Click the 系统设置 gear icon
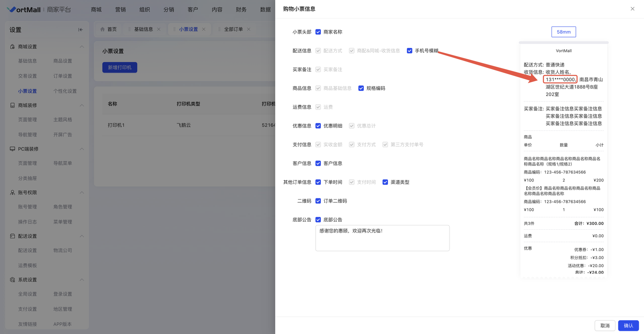The height and width of the screenshot is (334, 644). tap(12, 280)
